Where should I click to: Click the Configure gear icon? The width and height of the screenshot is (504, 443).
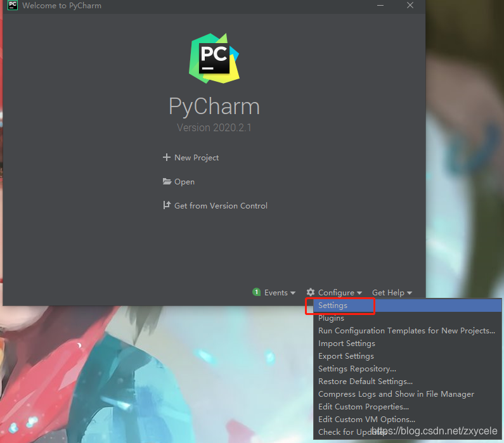tap(310, 292)
